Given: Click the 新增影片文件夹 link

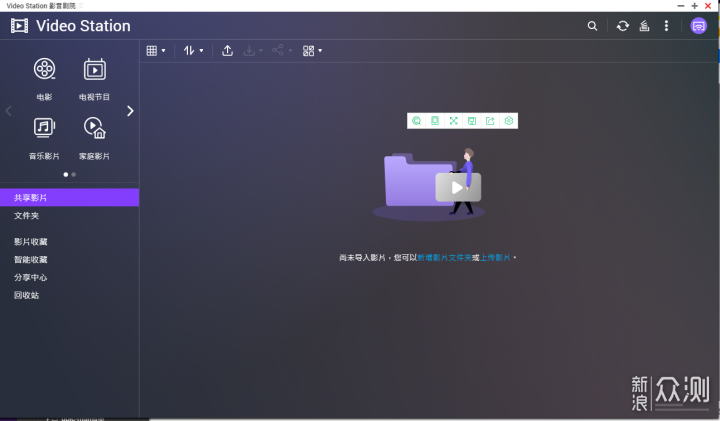Looking at the screenshot, I should point(444,258).
